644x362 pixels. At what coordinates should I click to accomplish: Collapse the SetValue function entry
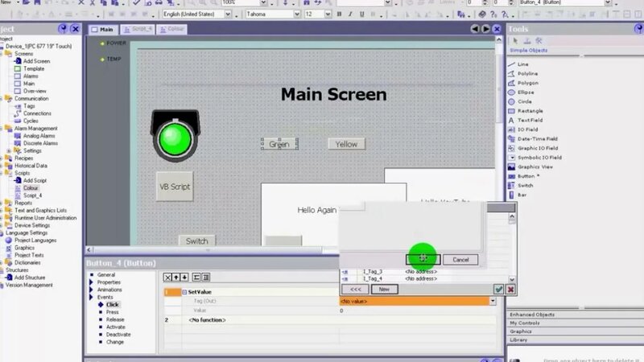[184, 292]
